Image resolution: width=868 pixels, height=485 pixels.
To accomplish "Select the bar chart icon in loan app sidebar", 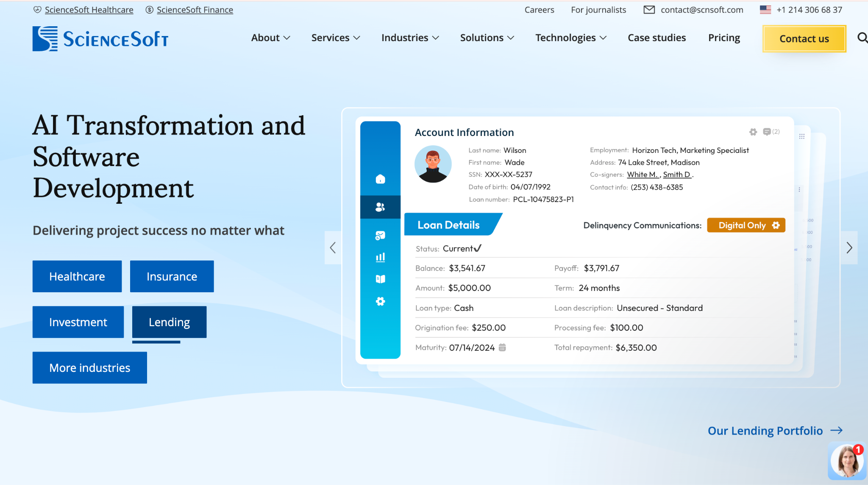I will (381, 257).
